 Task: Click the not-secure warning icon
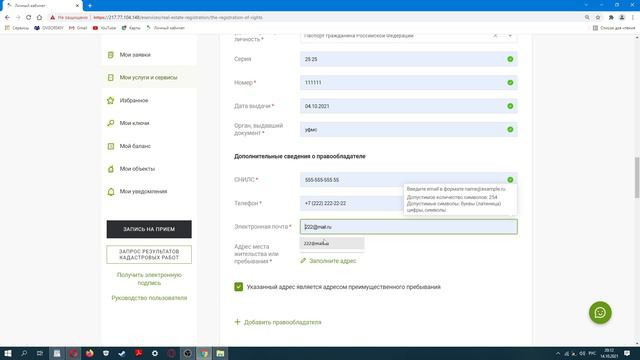click(52, 18)
